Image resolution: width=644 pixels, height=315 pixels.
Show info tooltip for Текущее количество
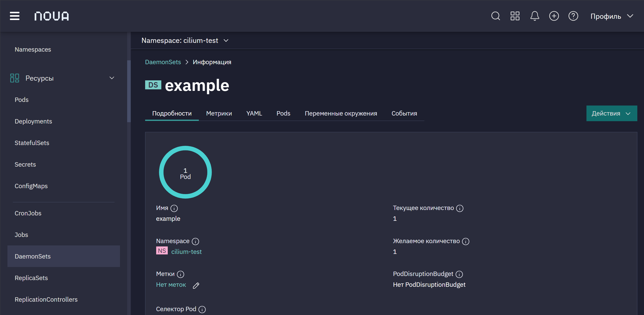460,208
